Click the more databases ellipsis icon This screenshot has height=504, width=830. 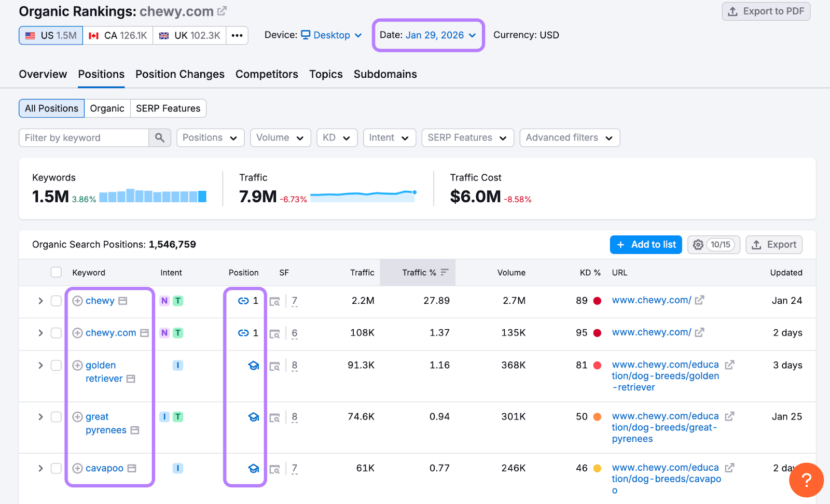coord(237,36)
